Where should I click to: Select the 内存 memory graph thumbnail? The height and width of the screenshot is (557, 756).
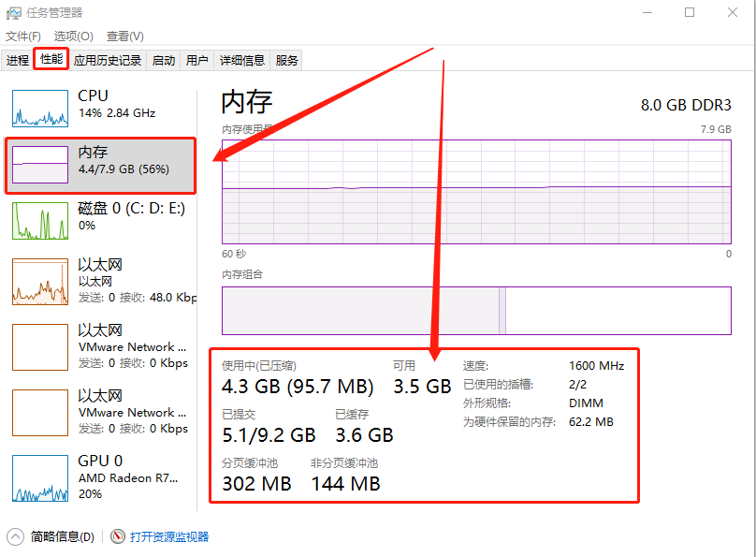[x=40, y=164]
